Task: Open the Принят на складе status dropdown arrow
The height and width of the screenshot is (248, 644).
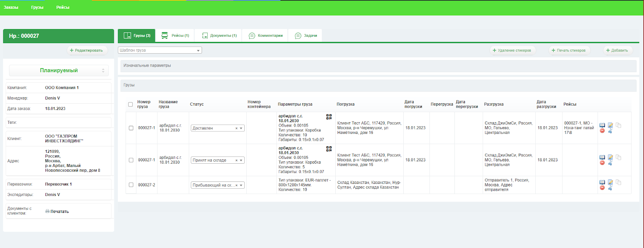Action: 242,160
